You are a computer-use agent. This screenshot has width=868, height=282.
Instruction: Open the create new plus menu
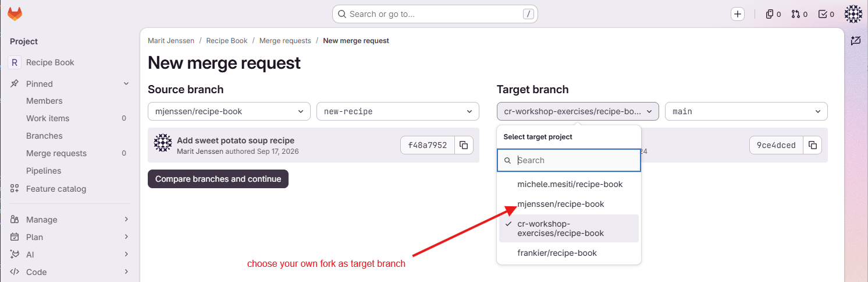tap(738, 14)
